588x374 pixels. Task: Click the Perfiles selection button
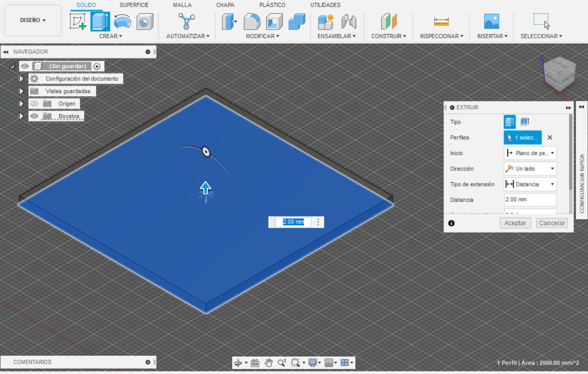pos(523,137)
